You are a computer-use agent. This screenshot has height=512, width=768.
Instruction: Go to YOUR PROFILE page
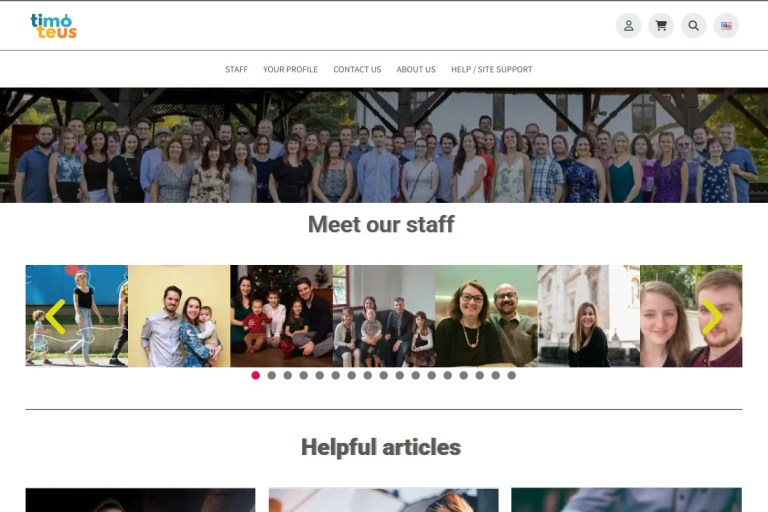290,70
